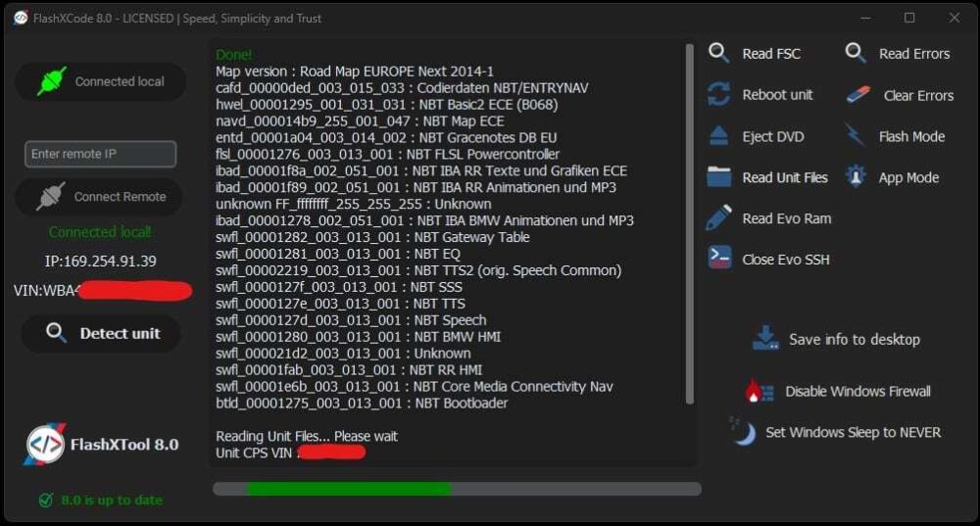
Task: Click the Connect Remote button text
Action: pos(120,197)
